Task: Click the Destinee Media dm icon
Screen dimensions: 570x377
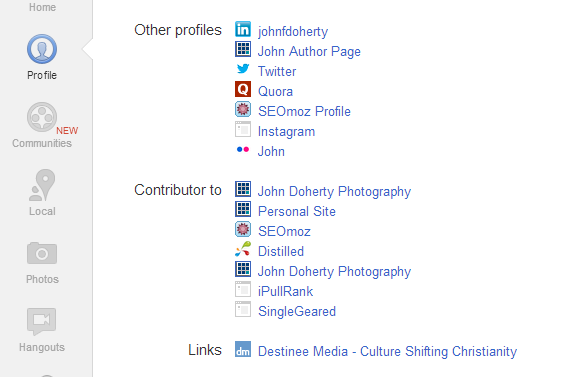Action: click(243, 349)
